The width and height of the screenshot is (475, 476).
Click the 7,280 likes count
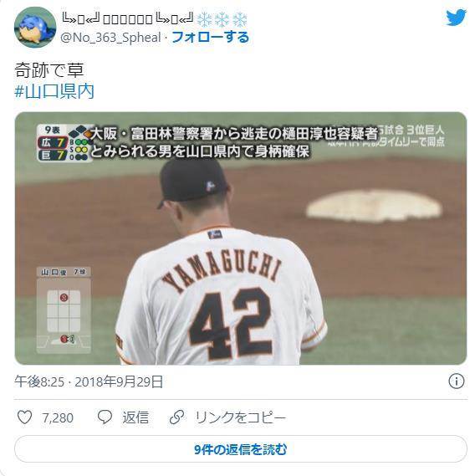(58, 417)
